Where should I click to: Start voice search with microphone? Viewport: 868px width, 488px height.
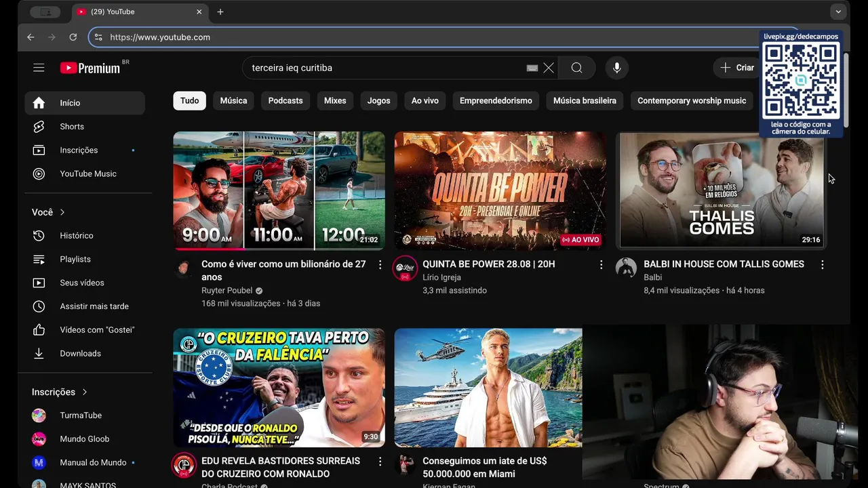click(x=616, y=68)
